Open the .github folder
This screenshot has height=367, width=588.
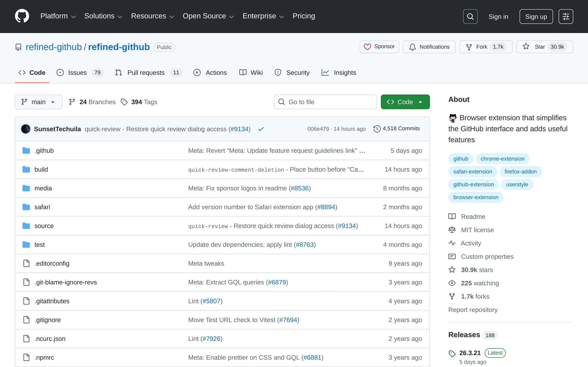coord(44,150)
